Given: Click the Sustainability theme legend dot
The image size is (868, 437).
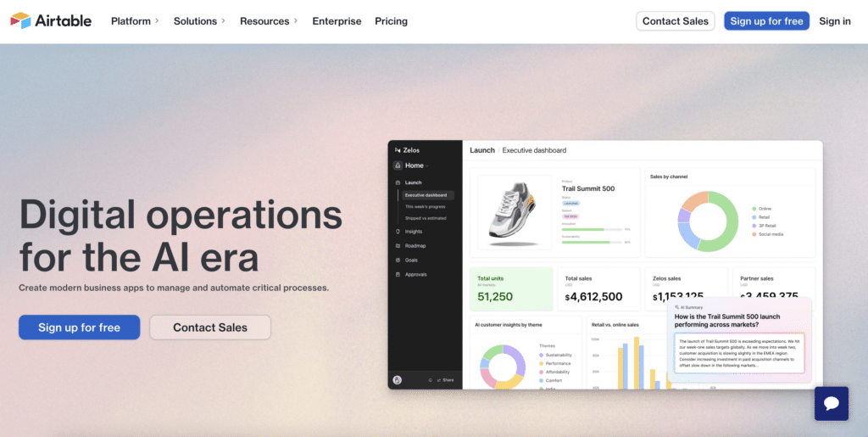Looking at the screenshot, I should 541,355.
